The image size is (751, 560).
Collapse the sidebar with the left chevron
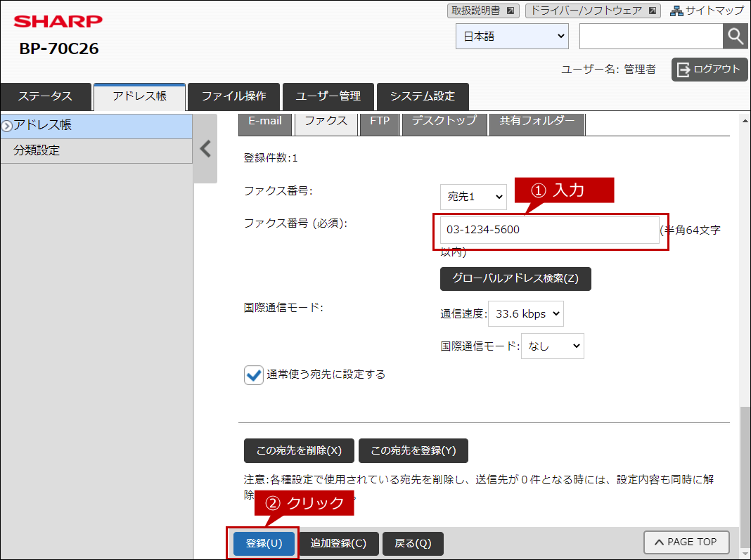205,149
